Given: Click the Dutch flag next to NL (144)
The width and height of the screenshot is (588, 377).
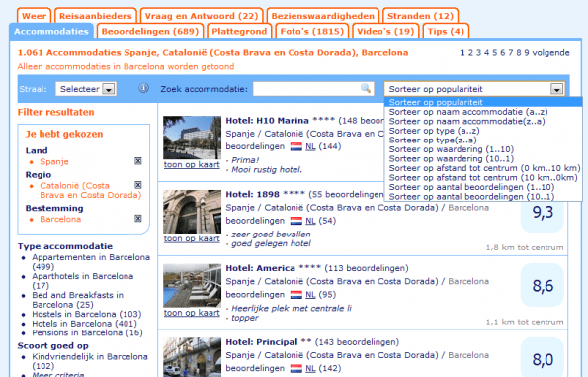Looking at the screenshot, I should tap(296, 146).
